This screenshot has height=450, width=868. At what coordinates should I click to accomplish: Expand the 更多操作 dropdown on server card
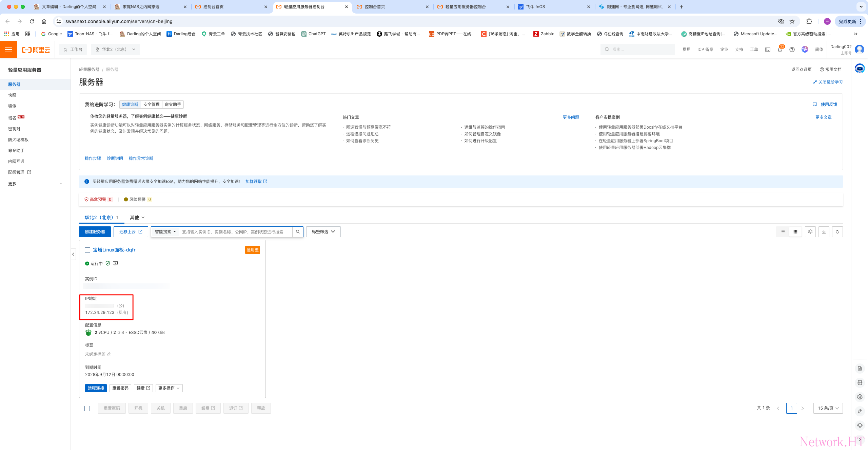point(169,388)
